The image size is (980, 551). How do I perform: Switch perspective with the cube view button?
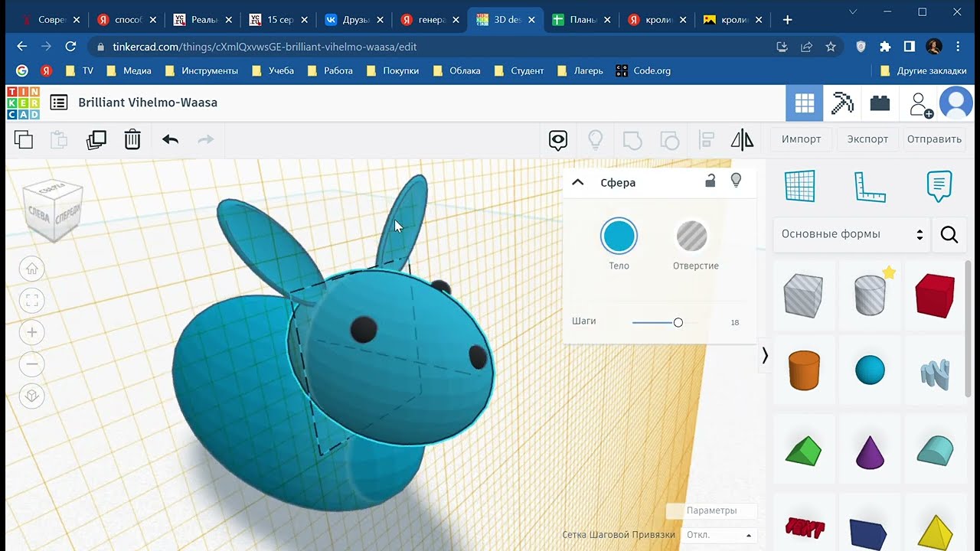point(32,396)
